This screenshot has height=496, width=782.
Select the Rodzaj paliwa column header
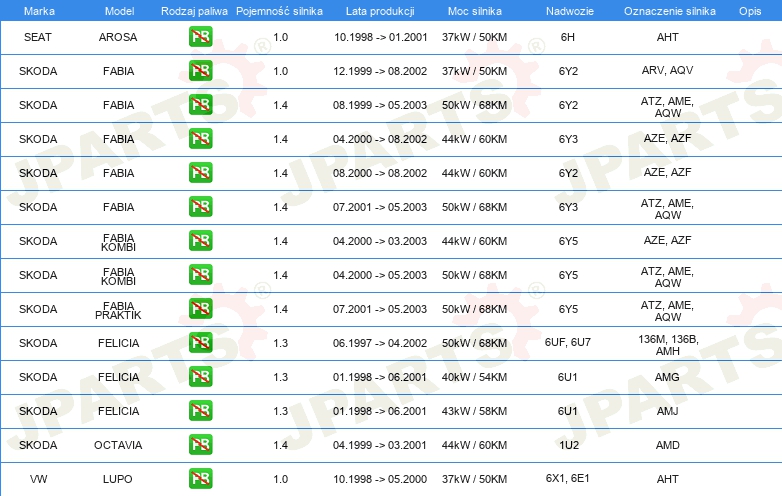[194, 10]
